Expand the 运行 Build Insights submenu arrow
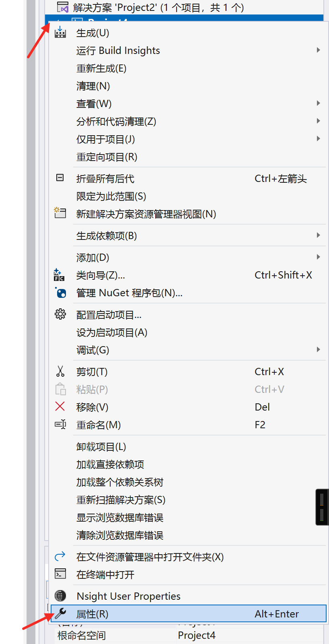Screen dimensions: 329x644 pos(318,50)
